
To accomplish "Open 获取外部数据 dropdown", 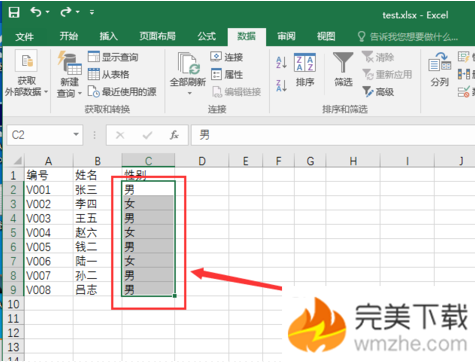I will (x=26, y=73).
